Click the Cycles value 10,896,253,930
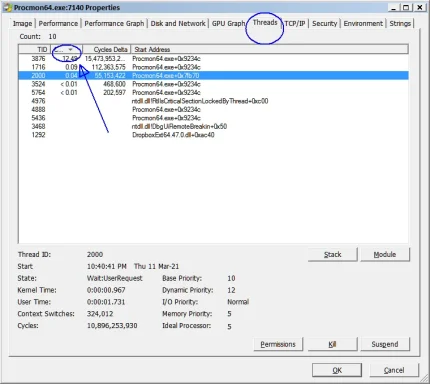The width and height of the screenshot is (430, 384). click(112, 326)
